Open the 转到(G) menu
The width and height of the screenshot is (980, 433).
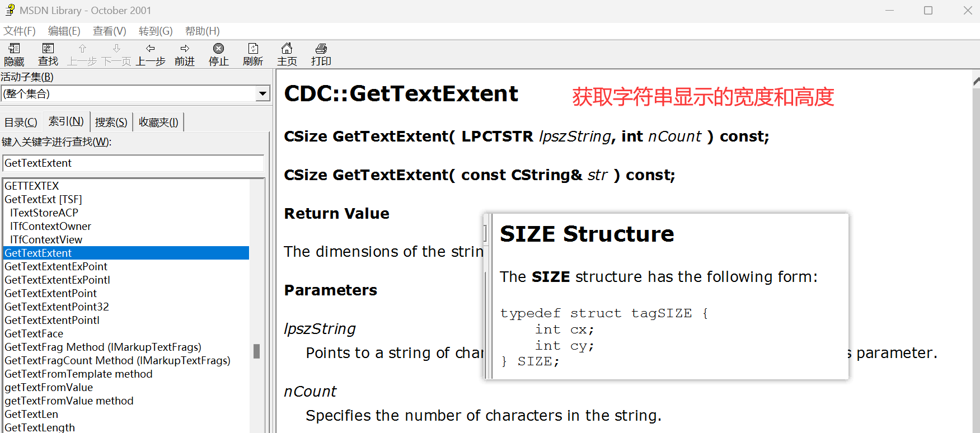tap(156, 31)
